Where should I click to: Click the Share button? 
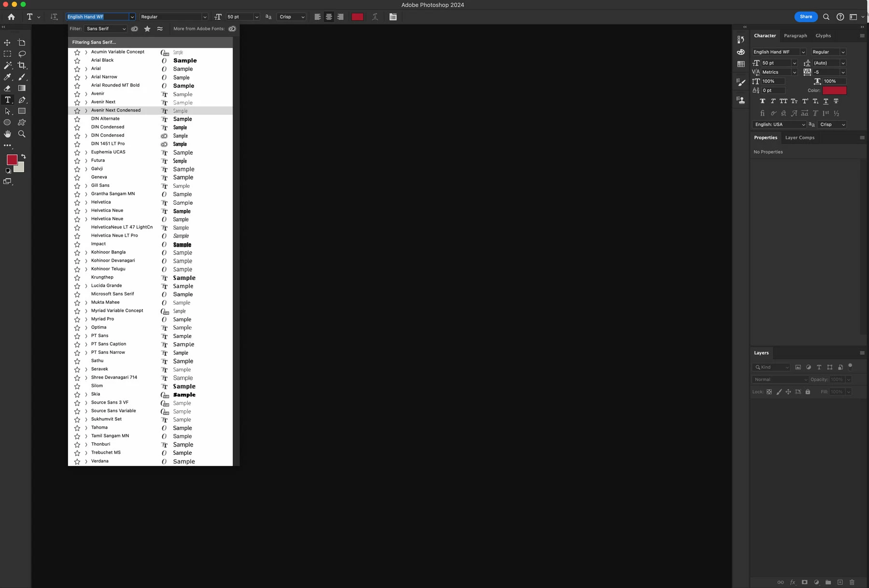click(x=806, y=17)
